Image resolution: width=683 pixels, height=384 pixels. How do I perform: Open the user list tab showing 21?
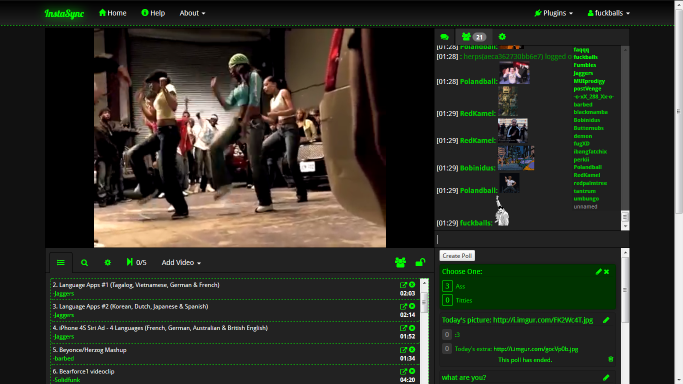(473, 37)
